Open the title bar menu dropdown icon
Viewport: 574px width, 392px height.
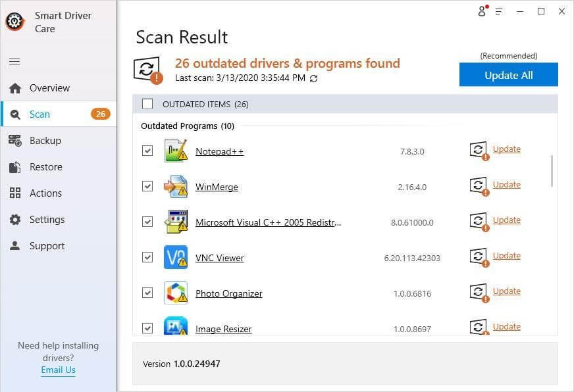click(499, 11)
